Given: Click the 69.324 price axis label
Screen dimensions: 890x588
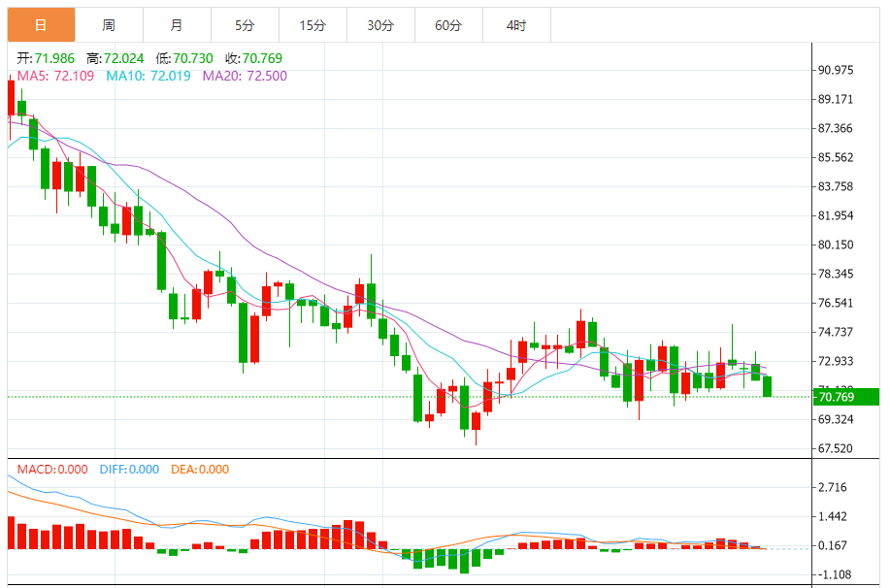Looking at the screenshot, I should pos(836,419).
